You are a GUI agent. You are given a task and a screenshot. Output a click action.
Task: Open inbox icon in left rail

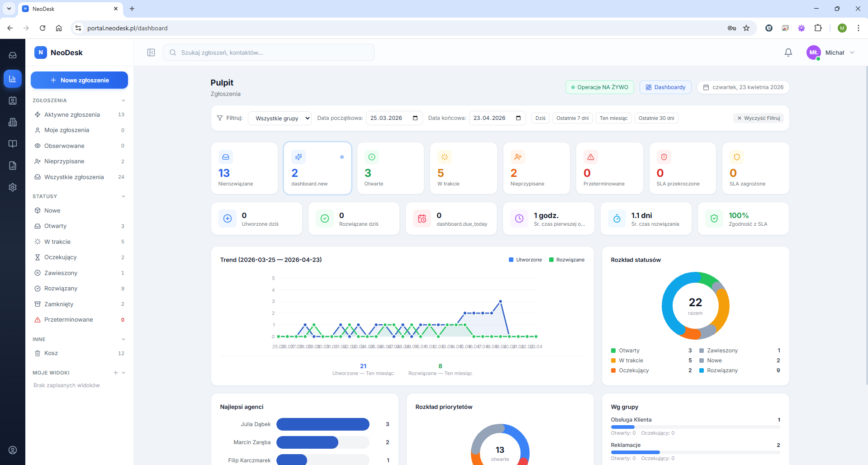click(x=13, y=55)
